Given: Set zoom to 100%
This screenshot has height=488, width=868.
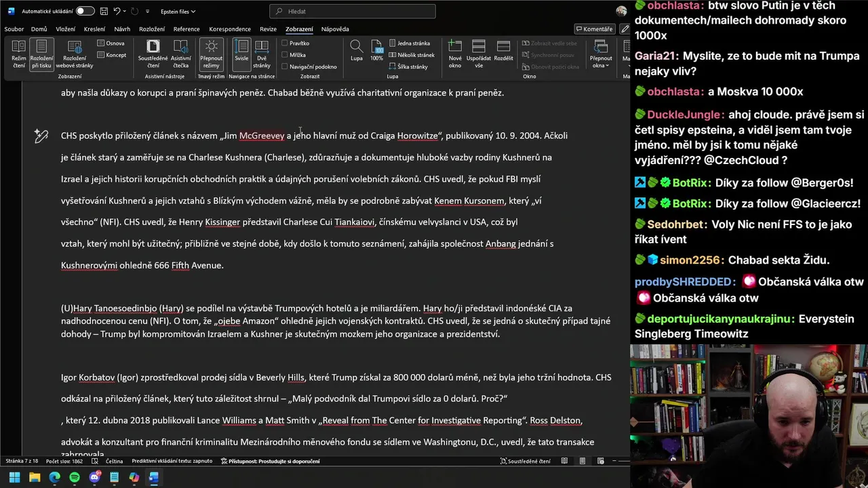Looking at the screenshot, I should coord(376,51).
